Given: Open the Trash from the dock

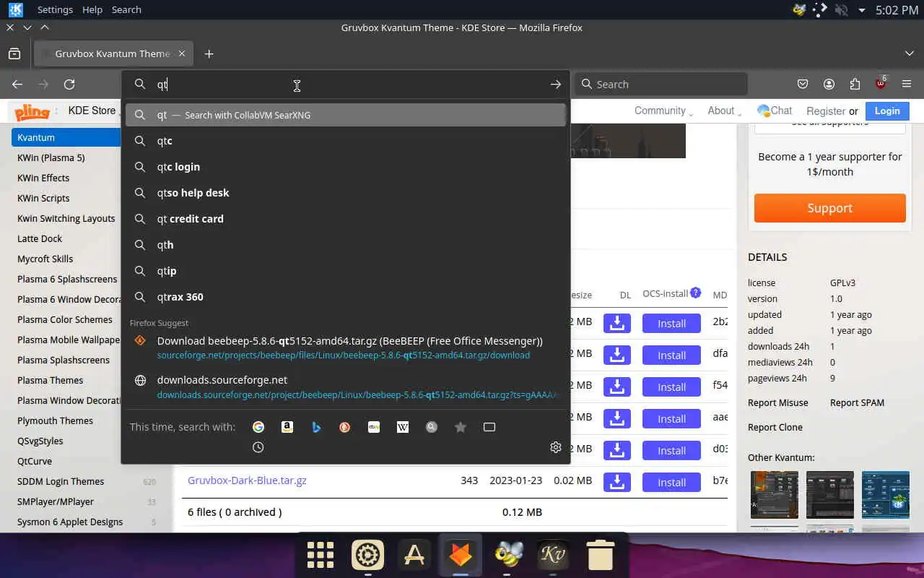Looking at the screenshot, I should 600,555.
